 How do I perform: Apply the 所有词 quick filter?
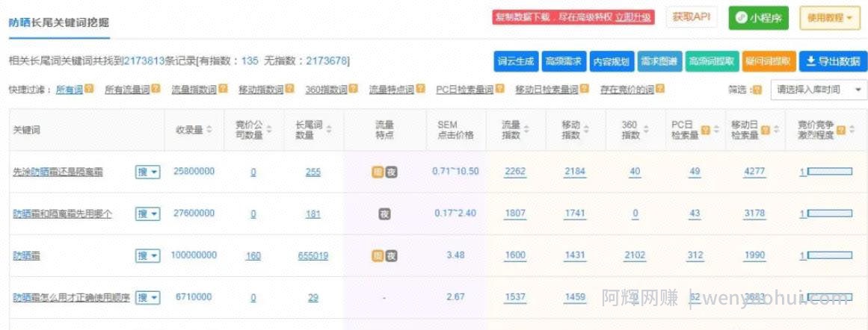(70, 89)
